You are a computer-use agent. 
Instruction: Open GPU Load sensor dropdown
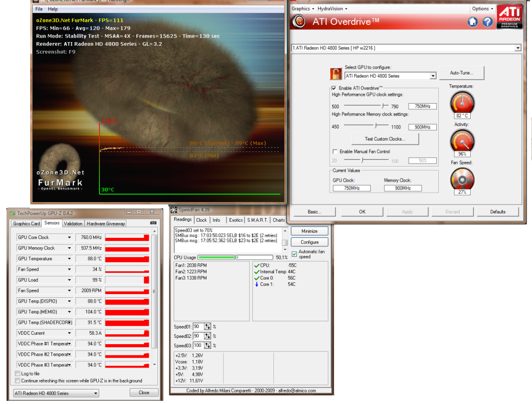69,280
